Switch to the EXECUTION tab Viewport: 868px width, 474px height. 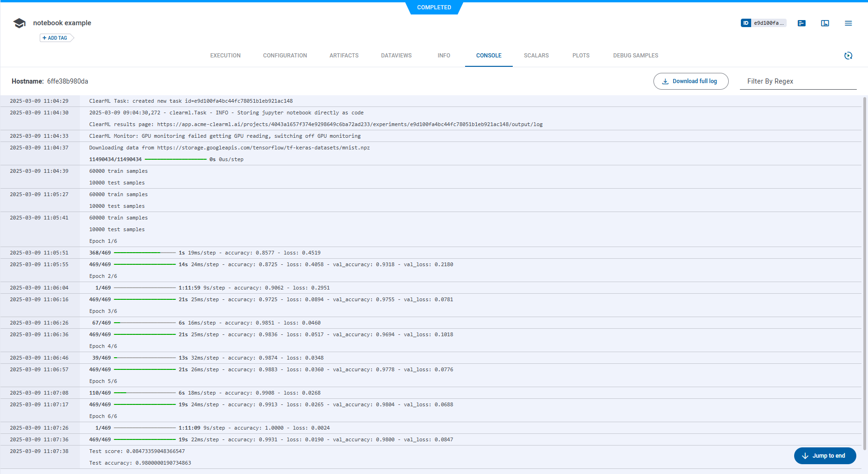(225, 55)
